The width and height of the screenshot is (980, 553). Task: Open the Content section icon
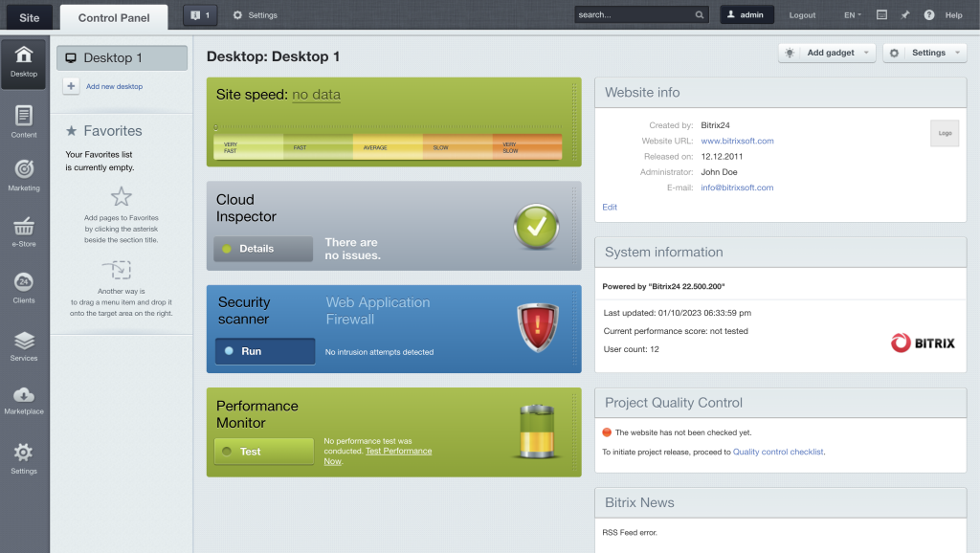click(24, 116)
